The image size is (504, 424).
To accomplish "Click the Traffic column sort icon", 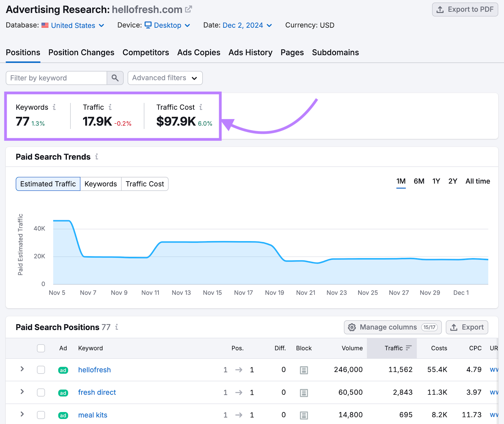I will (409, 348).
